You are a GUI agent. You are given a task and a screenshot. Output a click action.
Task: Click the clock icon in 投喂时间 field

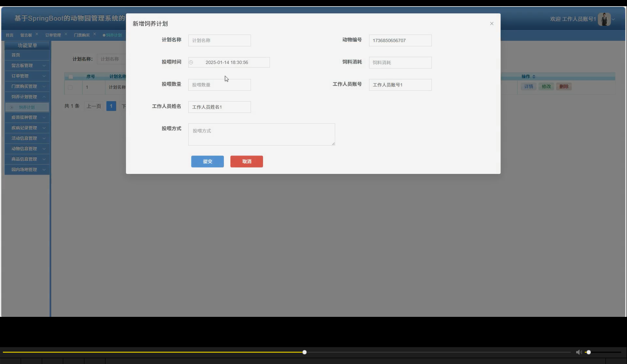191,62
